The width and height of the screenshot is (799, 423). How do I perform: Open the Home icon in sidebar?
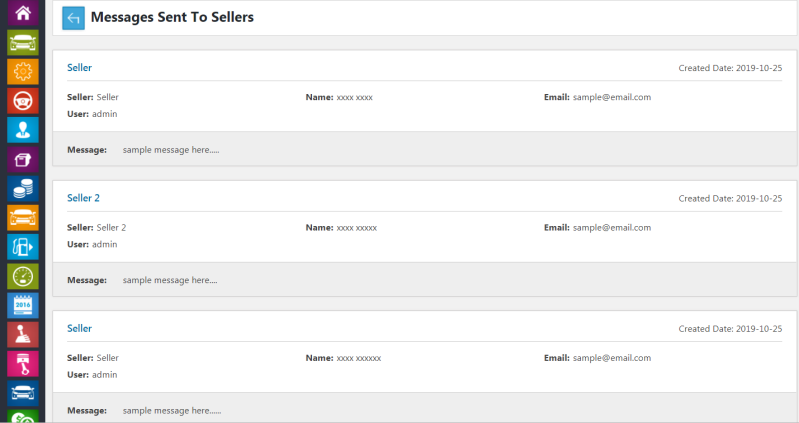click(22, 13)
